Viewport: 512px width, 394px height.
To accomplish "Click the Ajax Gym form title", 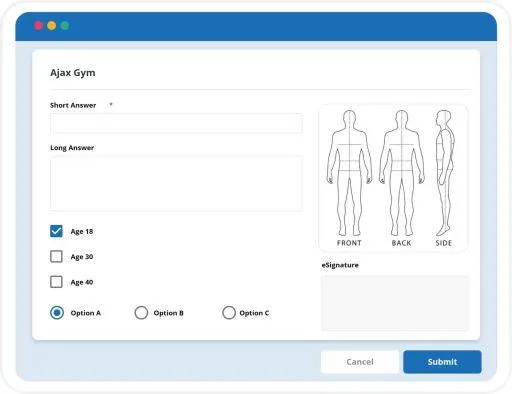I will point(73,73).
